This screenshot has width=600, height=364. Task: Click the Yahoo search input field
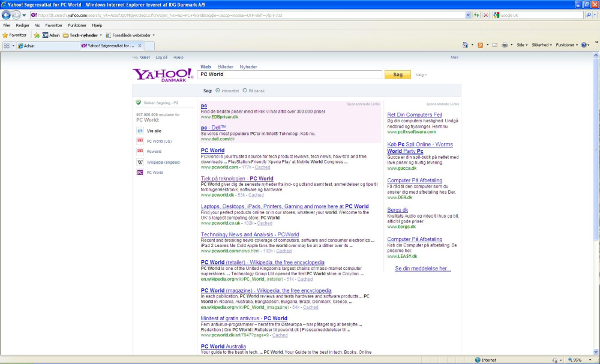289,75
